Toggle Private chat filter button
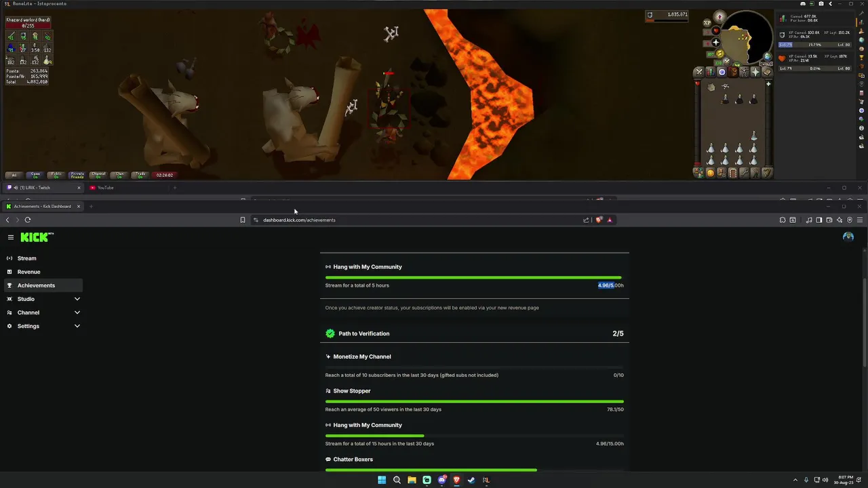 pos(77,175)
